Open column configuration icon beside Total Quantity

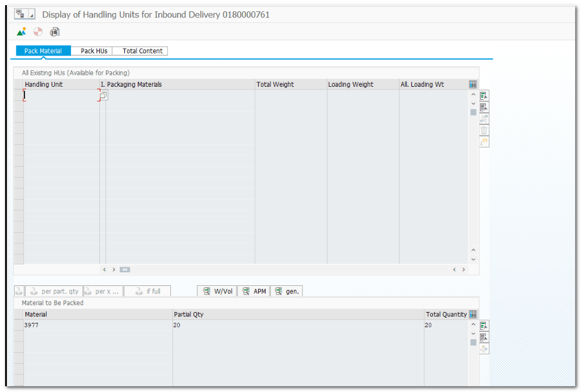pos(473,314)
